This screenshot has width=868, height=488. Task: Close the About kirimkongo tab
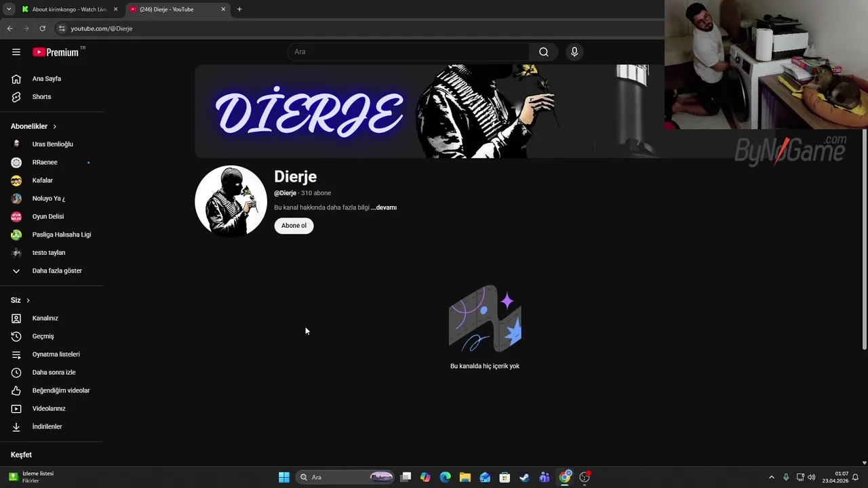point(115,9)
